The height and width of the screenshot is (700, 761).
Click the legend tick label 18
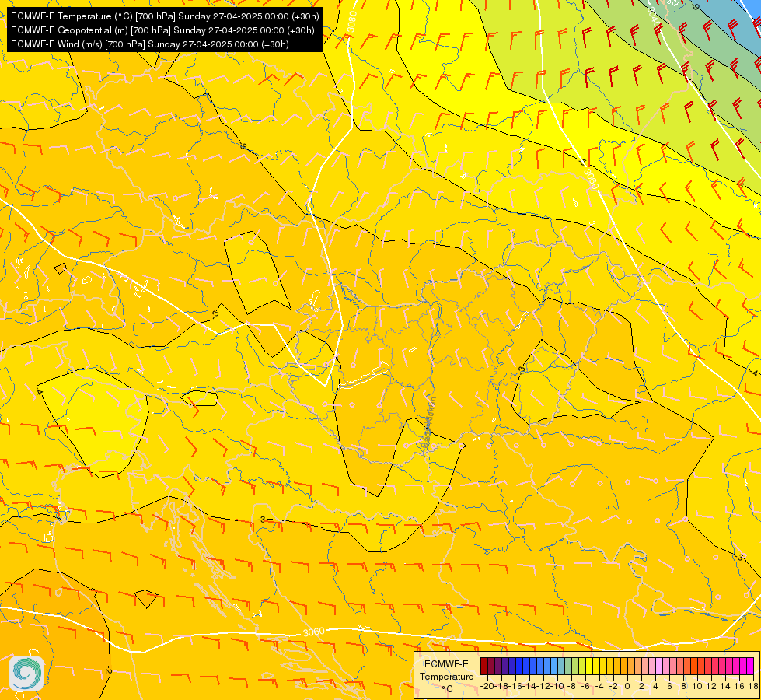pyautogui.click(x=753, y=686)
